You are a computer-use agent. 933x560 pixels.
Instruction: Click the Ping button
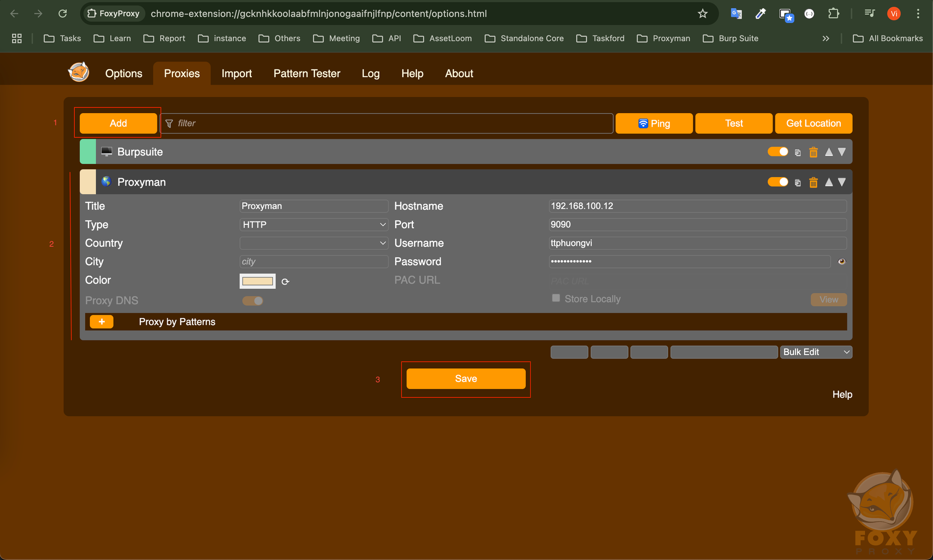pos(654,123)
